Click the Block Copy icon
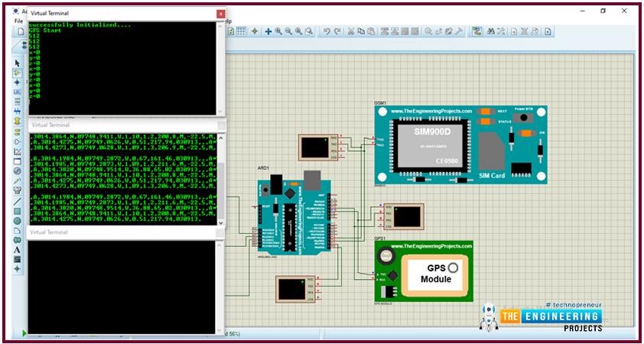This screenshot has height=344, width=644. (385, 31)
